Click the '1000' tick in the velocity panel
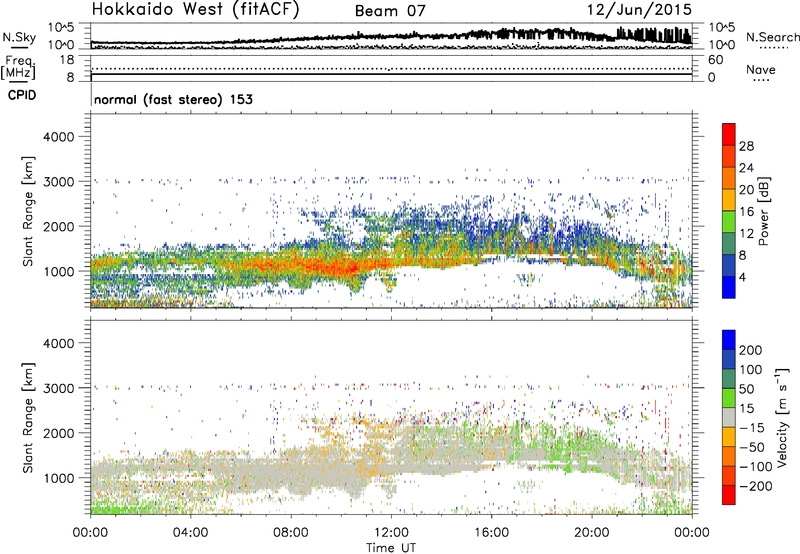800x554 pixels. pos(59,478)
